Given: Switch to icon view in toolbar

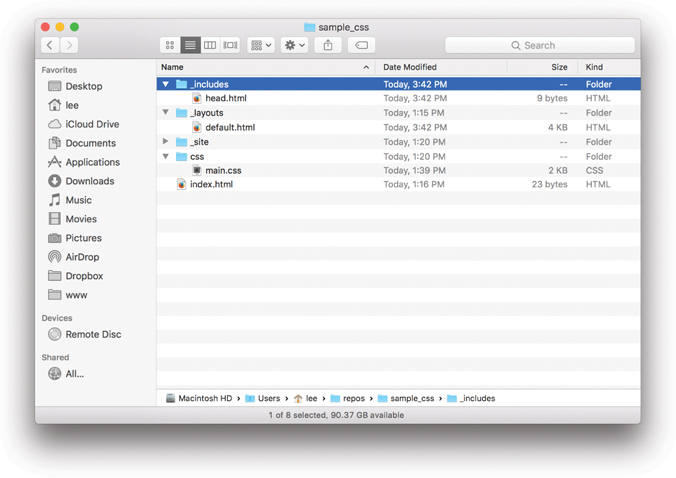Looking at the screenshot, I should [170, 45].
